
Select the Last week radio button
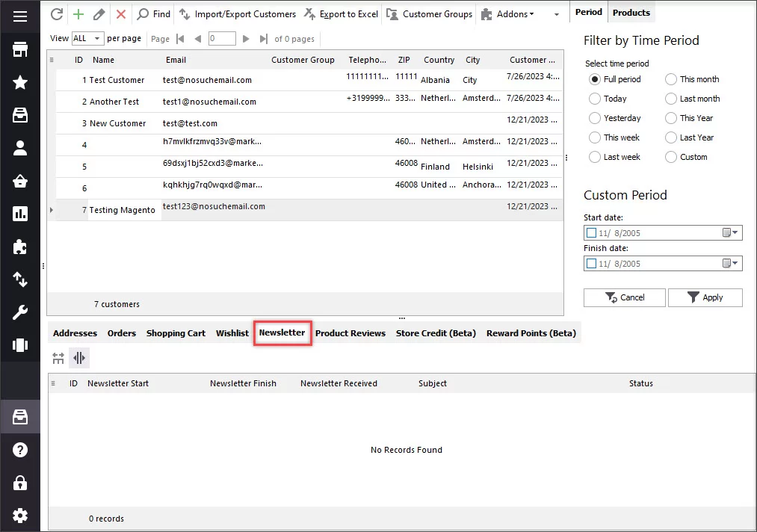(x=595, y=157)
